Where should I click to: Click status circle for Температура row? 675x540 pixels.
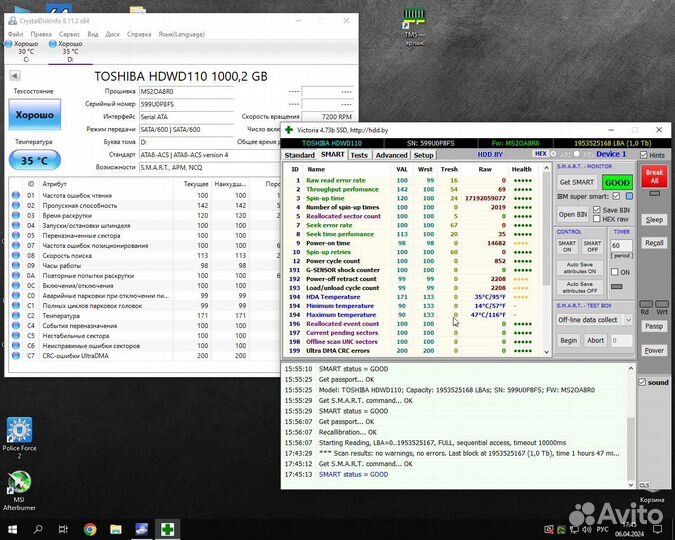click(16, 315)
